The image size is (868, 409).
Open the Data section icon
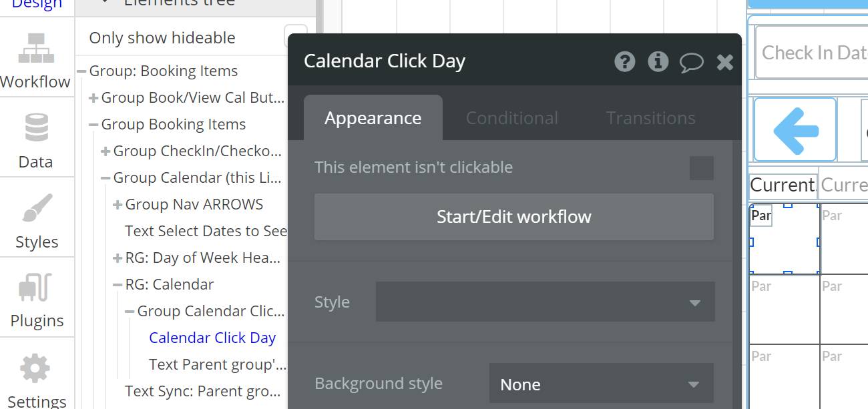tap(36, 128)
